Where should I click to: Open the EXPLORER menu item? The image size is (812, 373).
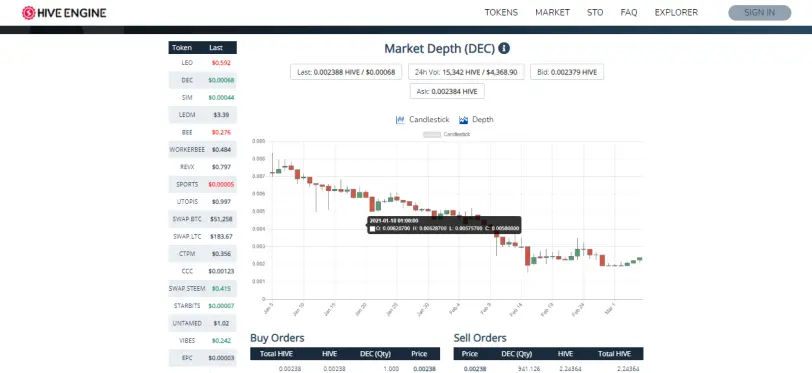(x=676, y=12)
